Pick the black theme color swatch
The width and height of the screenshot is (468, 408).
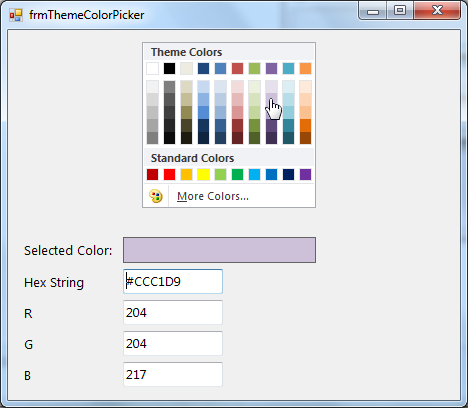169,68
